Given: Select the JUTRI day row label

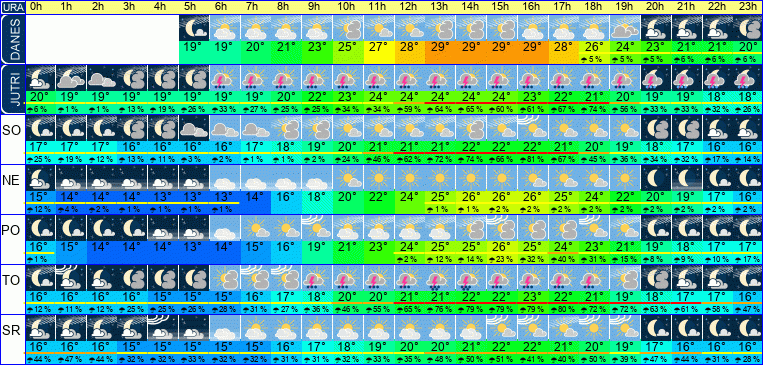Looking at the screenshot, I should click(12, 89).
